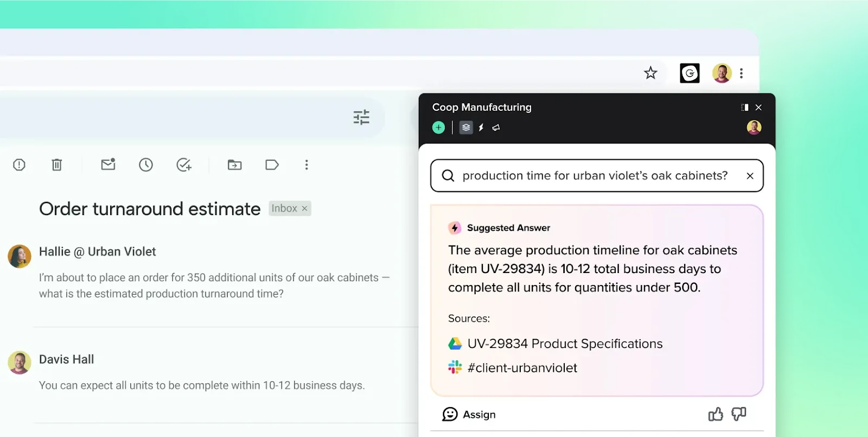Open more email actions three-dot menu
868x437 pixels.
coord(307,164)
